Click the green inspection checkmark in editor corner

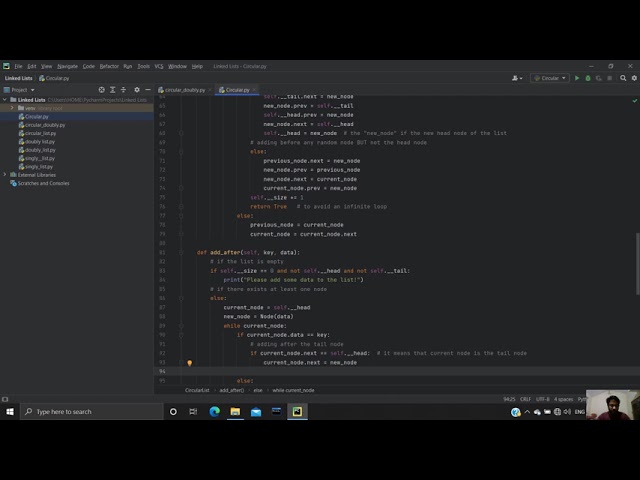pos(634,100)
